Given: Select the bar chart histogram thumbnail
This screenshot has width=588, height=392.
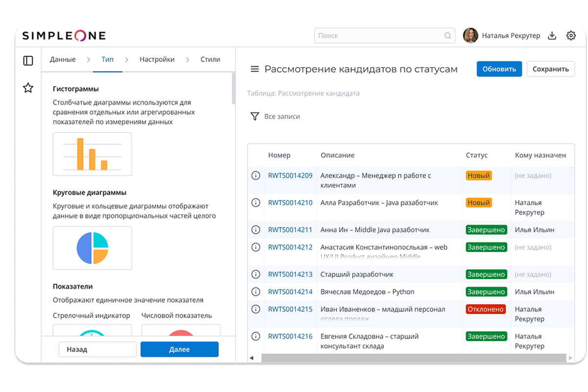Looking at the screenshot, I should tap(92, 154).
